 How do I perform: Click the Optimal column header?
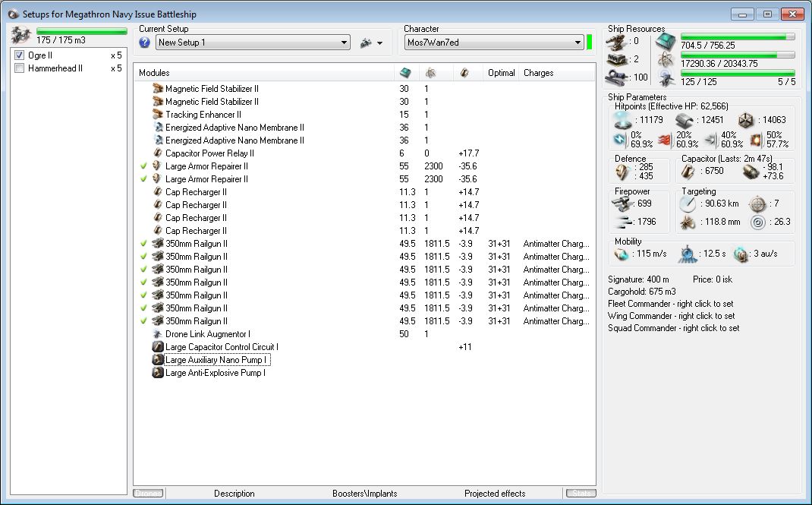pyautogui.click(x=502, y=73)
